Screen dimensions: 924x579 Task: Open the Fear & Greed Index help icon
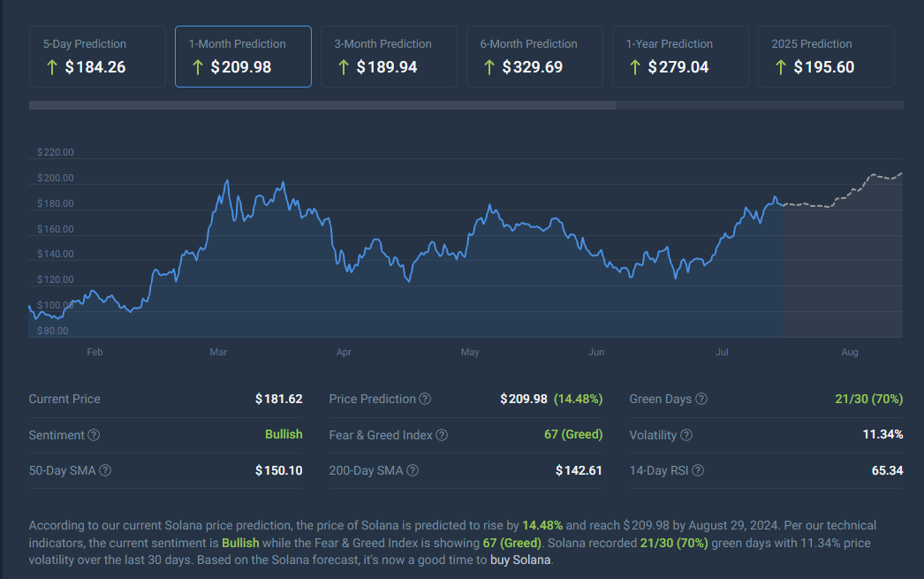click(x=442, y=435)
